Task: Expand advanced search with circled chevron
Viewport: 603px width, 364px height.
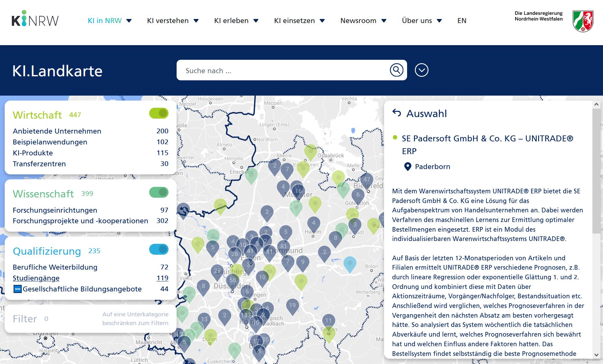Action: pyautogui.click(x=421, y=70)
